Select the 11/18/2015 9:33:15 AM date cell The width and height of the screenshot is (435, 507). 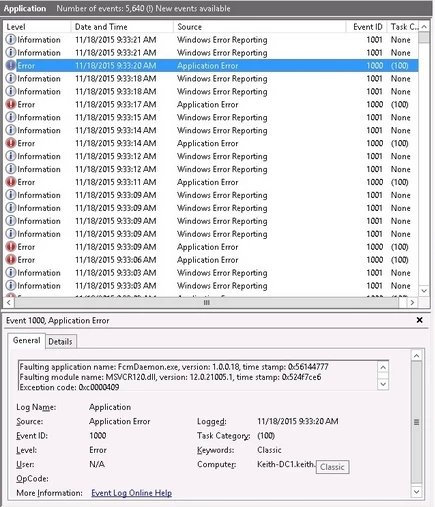(116, 117)
